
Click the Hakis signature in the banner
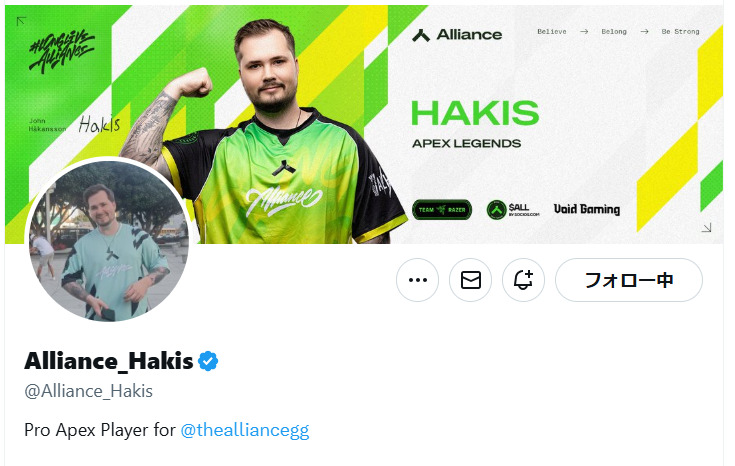[x=99, y=124]
